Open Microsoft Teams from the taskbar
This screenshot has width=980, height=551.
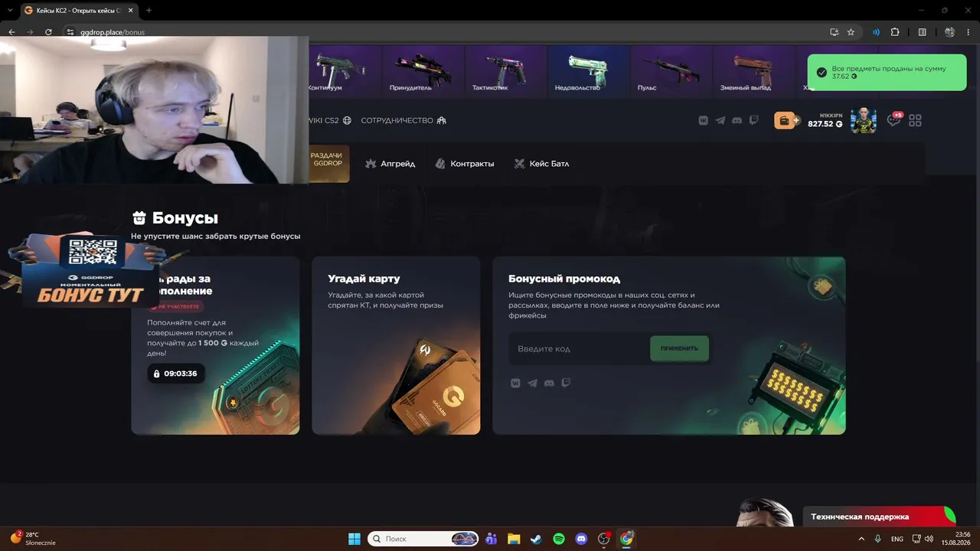pyautogui.click(x=491, y=539)
